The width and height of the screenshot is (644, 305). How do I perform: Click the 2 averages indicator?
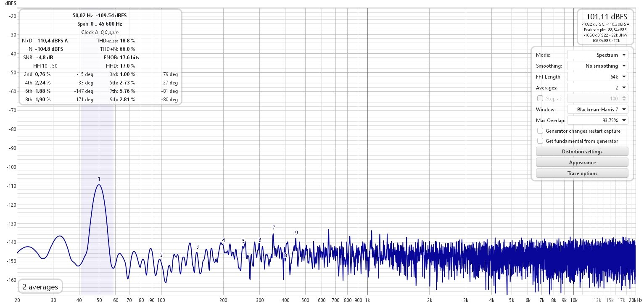click(x=40, y=287)
